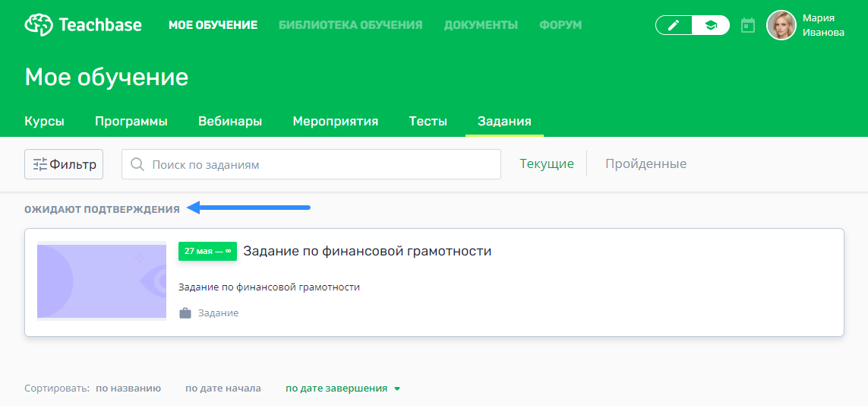The width and height of the screenshot is (868, 406).
Task: Select the Задания tab
Action: pyautogui.click(x=504, y=122)
